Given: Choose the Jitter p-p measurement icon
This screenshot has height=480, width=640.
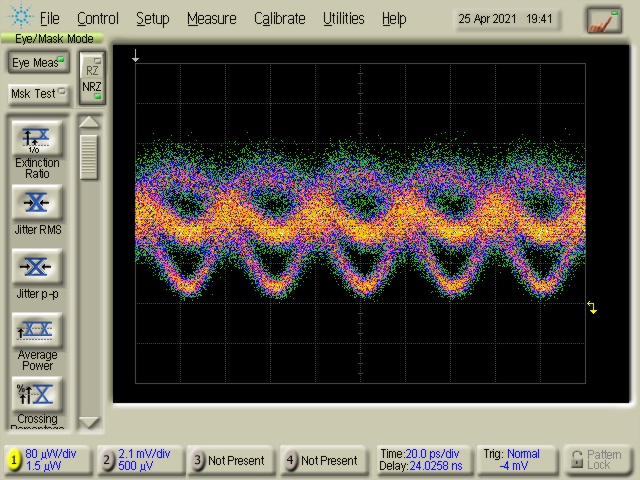Looking at the screenshot, I should click(x=37, y=267).
